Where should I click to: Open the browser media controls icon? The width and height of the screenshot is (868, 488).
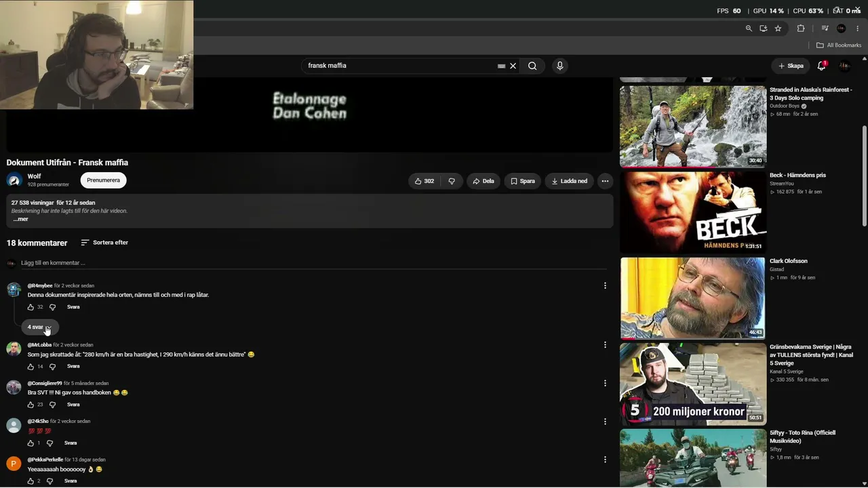(x=825, y=28)
